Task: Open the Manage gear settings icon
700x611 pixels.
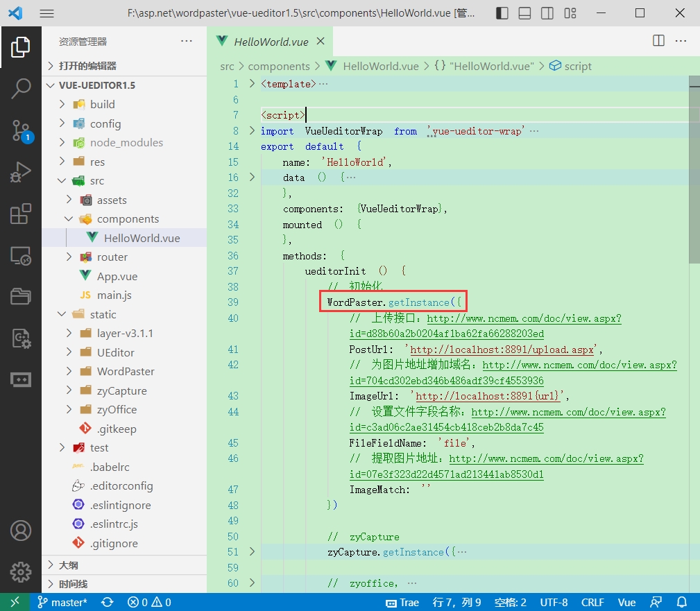Action: 21,571
